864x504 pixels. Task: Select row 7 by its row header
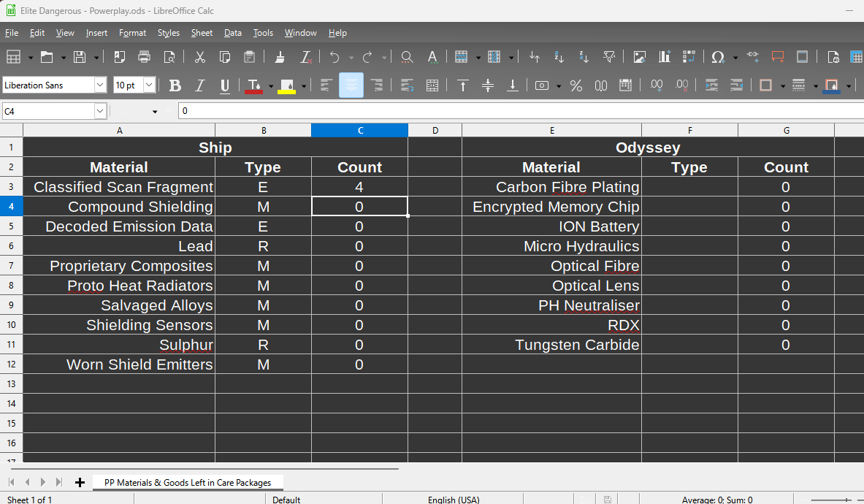(x=11, y=266)
